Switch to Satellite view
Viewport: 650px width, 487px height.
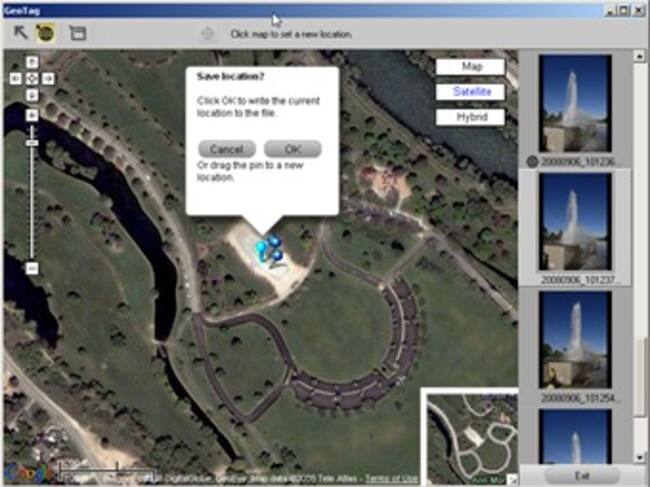[x=470, y=91]
